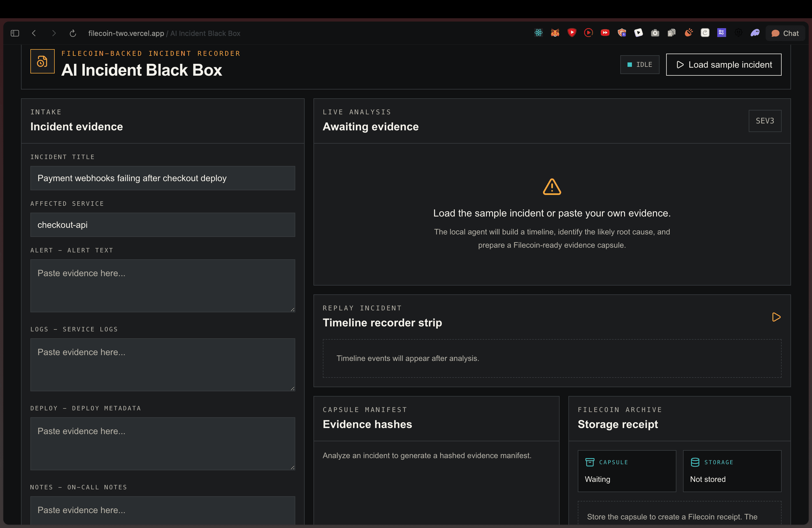
Task: Click the 'Evidence hashes' heading
Action: 367,424
